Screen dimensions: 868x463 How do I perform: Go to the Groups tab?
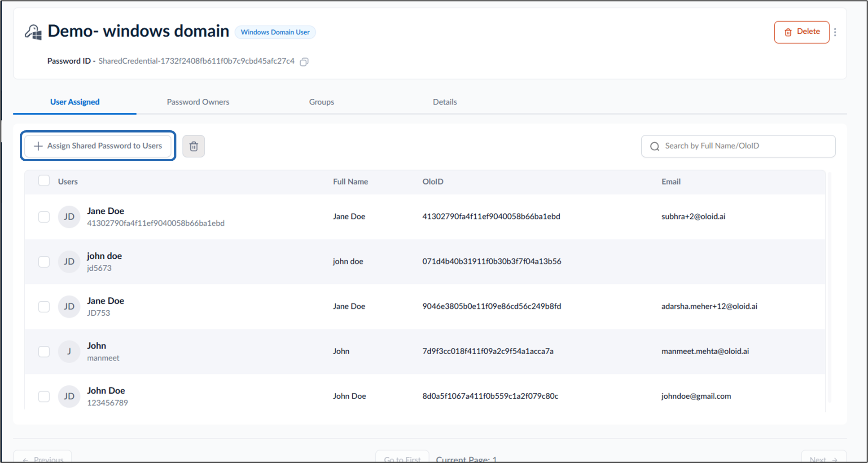coord(321,102)
